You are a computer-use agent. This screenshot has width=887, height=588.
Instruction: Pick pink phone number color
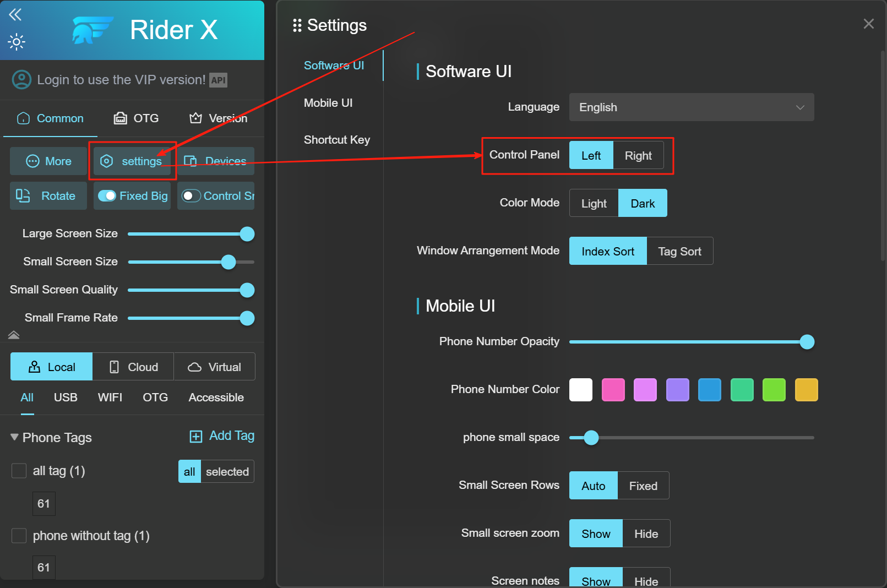click(613, 390)
